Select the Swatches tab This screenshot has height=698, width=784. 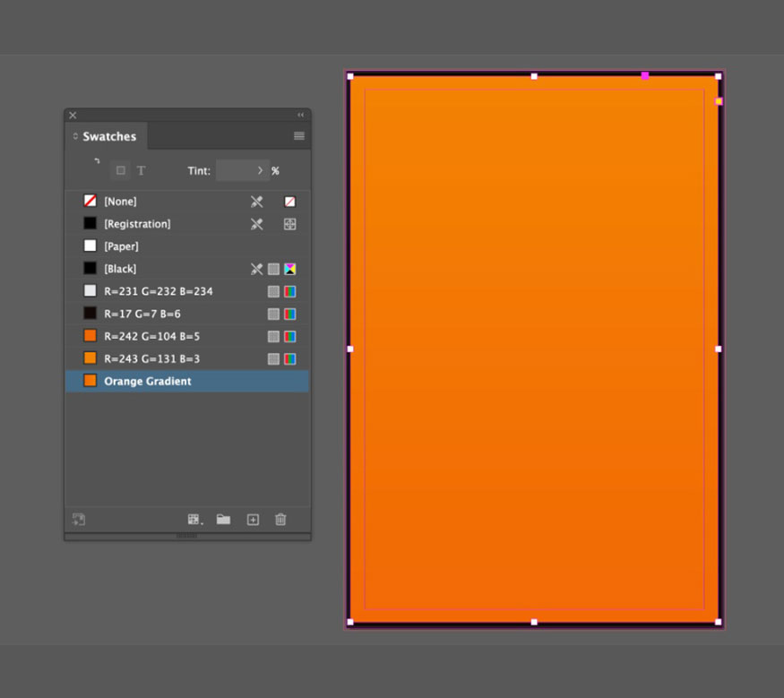(106, 136)
